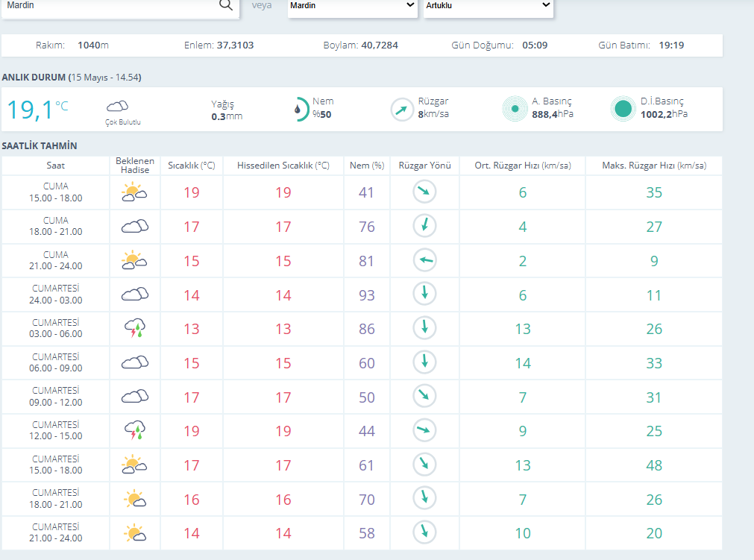
Task: Click the Rakım 1040m value
Action: tap(92, 45)
